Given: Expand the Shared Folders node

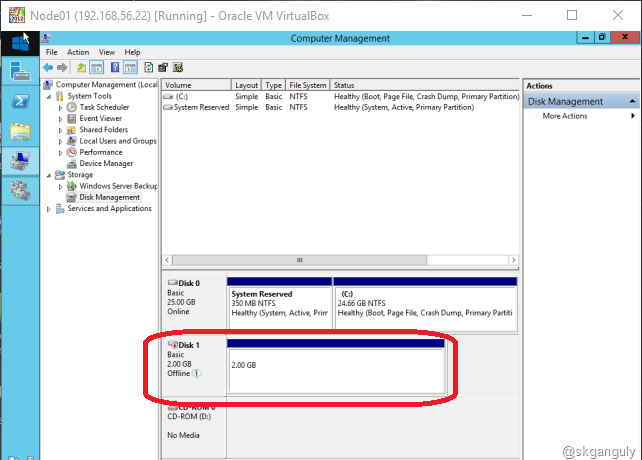Looking at the screenshot, I should click(61, 130).
